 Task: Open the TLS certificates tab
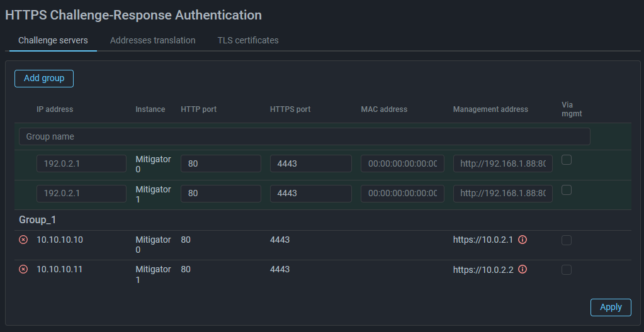248,40
